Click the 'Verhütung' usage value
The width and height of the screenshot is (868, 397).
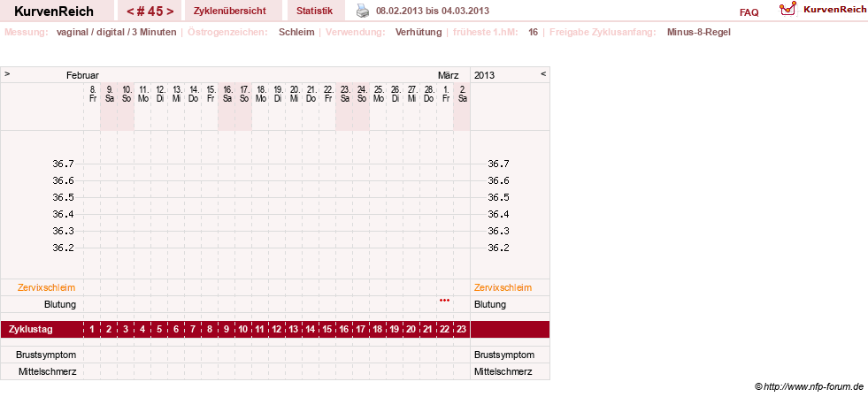click(419, 32)
